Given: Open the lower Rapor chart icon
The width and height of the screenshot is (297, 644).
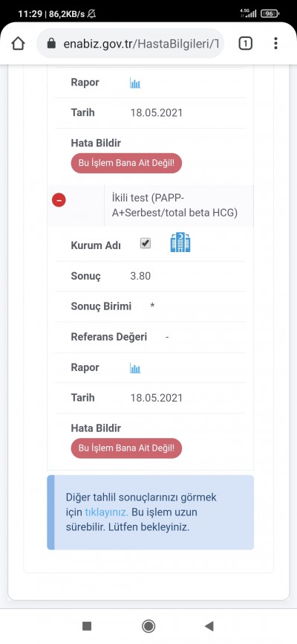Looking at the screenshot, I should click(135, 368).
